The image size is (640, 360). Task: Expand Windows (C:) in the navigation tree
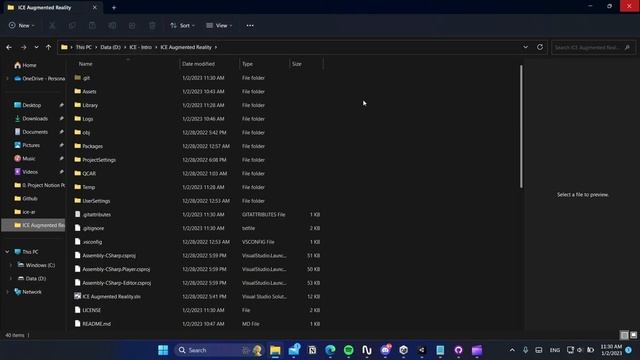11,265
